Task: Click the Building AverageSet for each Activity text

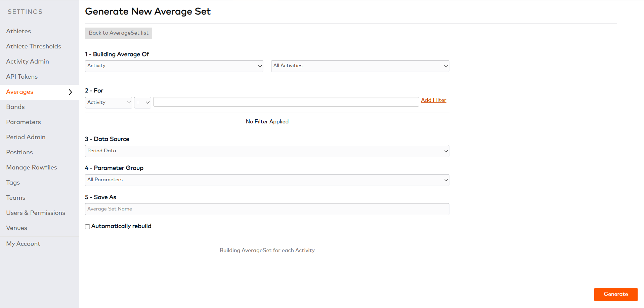Action: tap(267, 251)
